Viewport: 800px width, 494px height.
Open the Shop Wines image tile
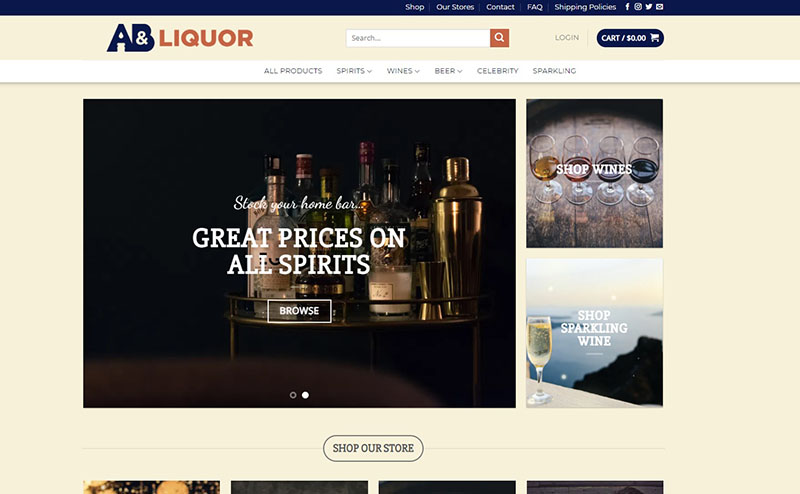coord(594,174)
